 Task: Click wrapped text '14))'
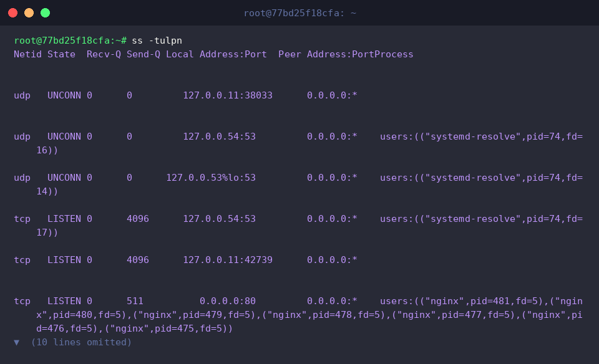[47, 191]
